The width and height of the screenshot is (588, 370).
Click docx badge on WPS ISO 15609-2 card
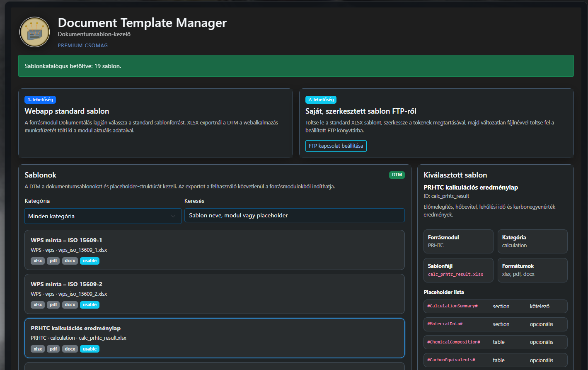pyautogui.click(x=70, y=305)
